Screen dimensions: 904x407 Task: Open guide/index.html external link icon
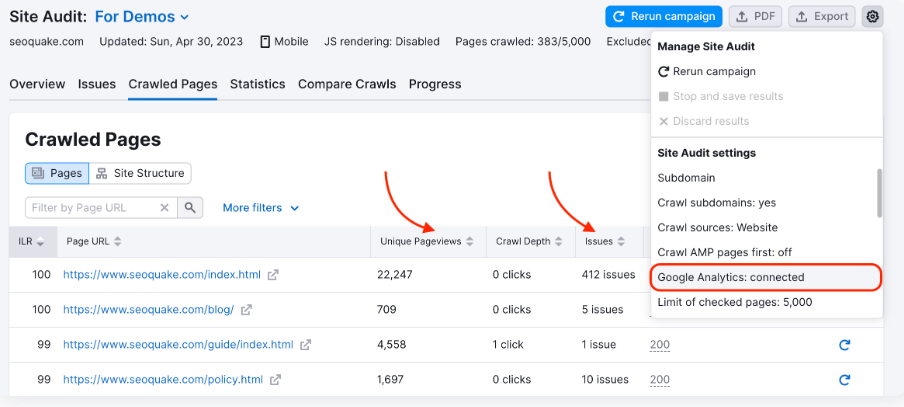[306, 345]
